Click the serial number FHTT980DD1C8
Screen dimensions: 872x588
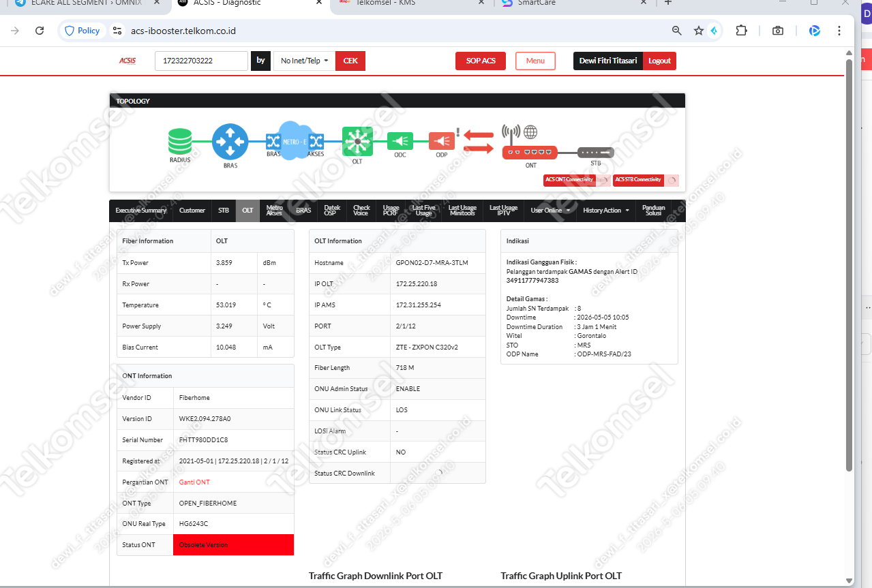203,439
